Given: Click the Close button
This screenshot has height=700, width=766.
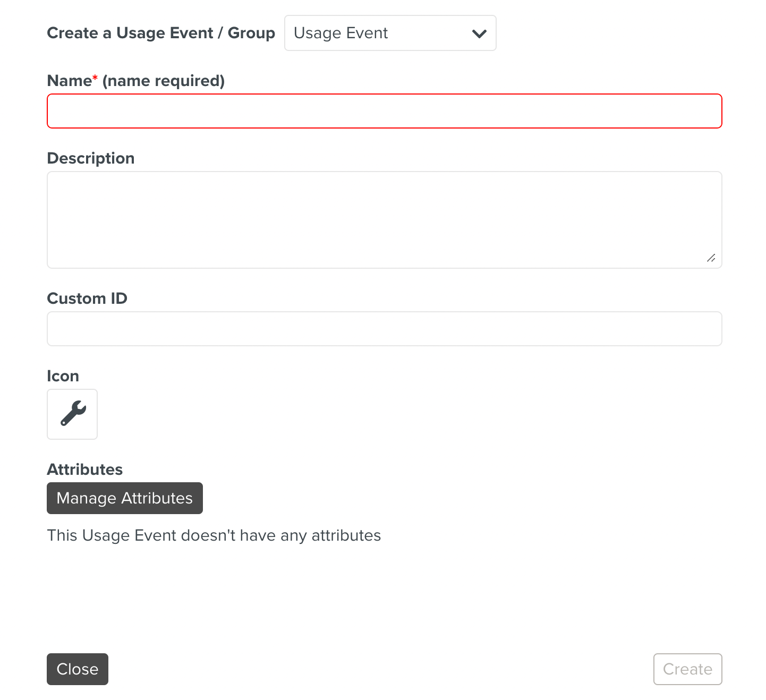Looking at the screenshot, I should (x=78, y=669).
